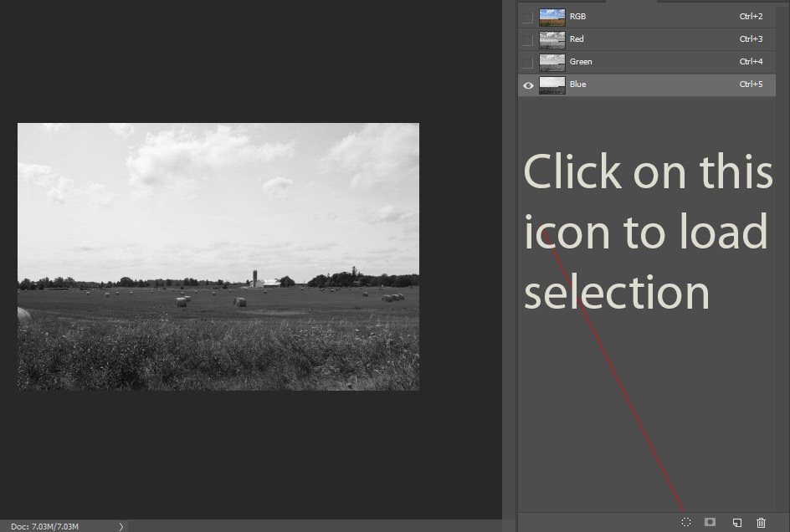Hide the Blue channel using eye icon
The height and width of the screenshot is (532, 790).
pos(528,84)
